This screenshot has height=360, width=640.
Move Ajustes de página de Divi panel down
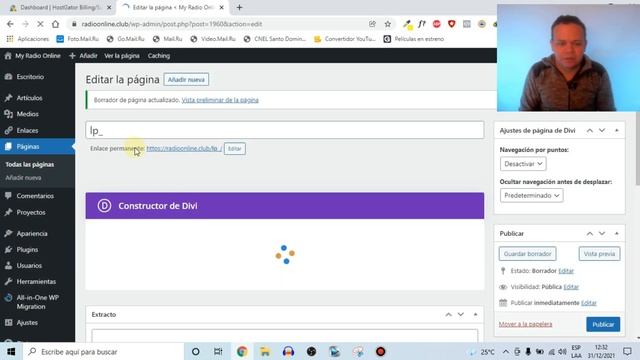click(602, 131)
